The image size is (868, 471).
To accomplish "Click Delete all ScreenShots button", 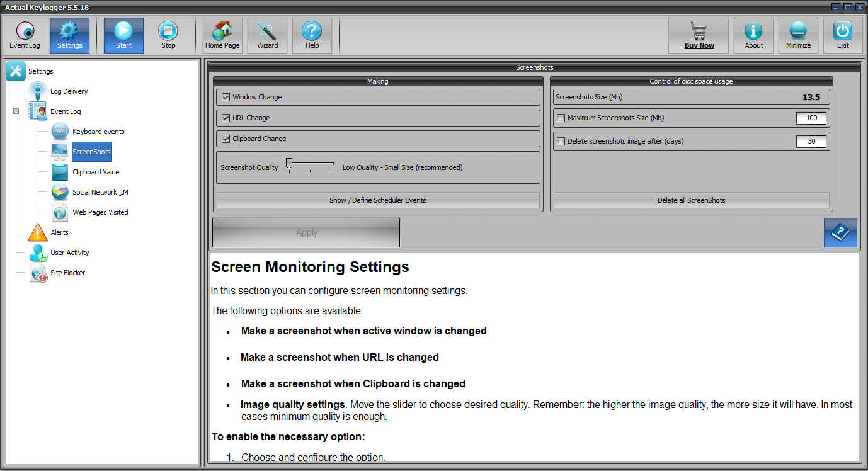I will click(692, 200).
